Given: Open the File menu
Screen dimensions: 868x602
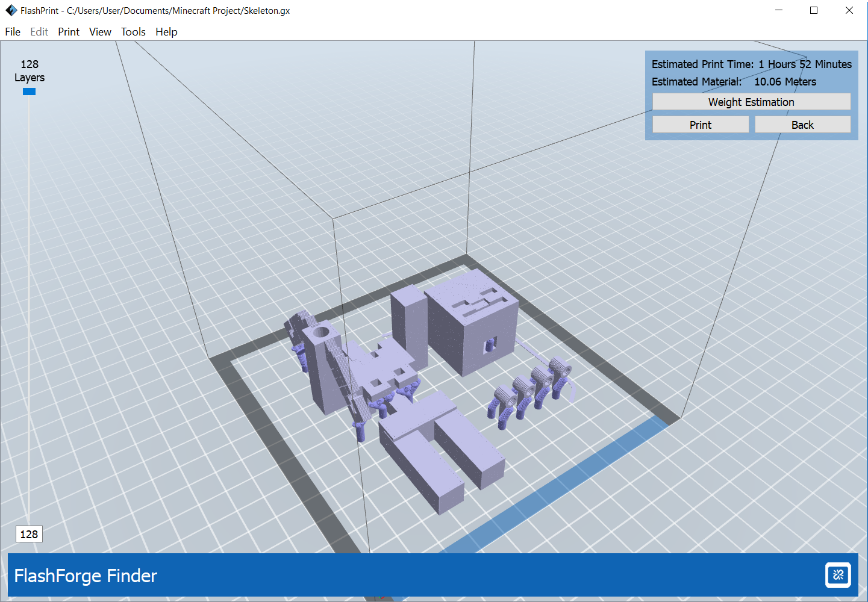Looking at the screenshot, I should point(13,32).
